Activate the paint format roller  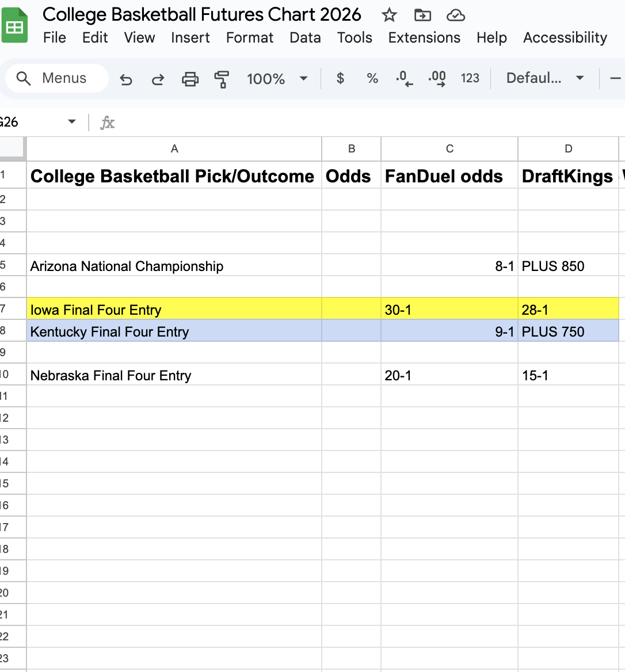[222, 79]
